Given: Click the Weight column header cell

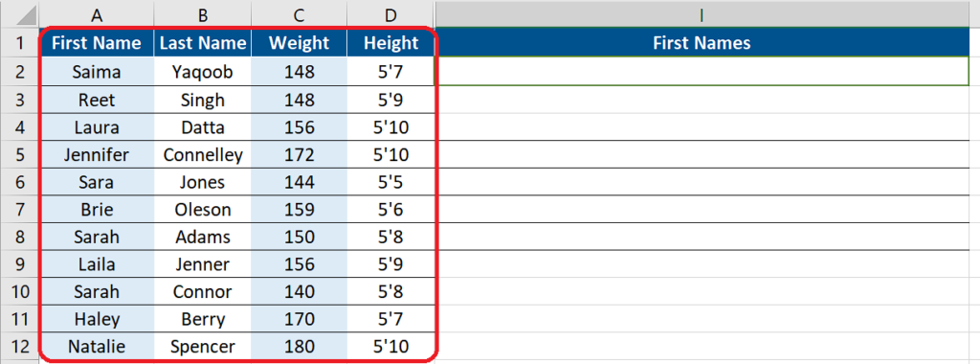Looking at the screenshot, I should click(x=299, y=42).
